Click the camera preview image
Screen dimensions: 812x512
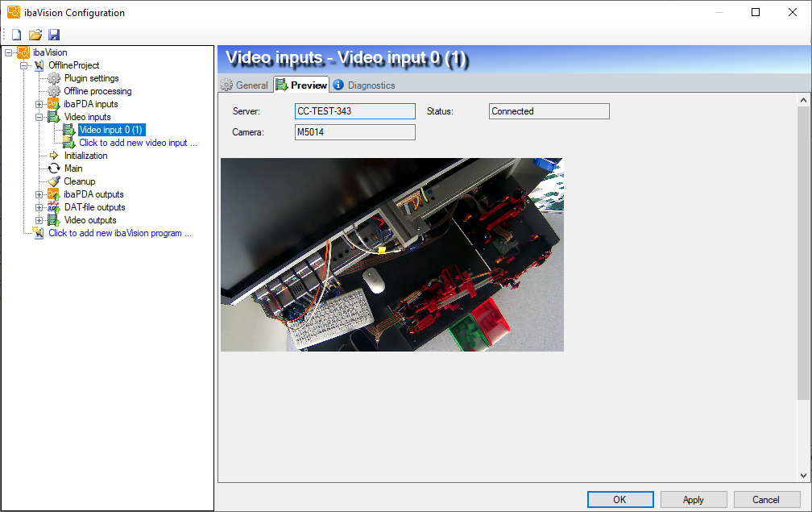click(392, 255)
